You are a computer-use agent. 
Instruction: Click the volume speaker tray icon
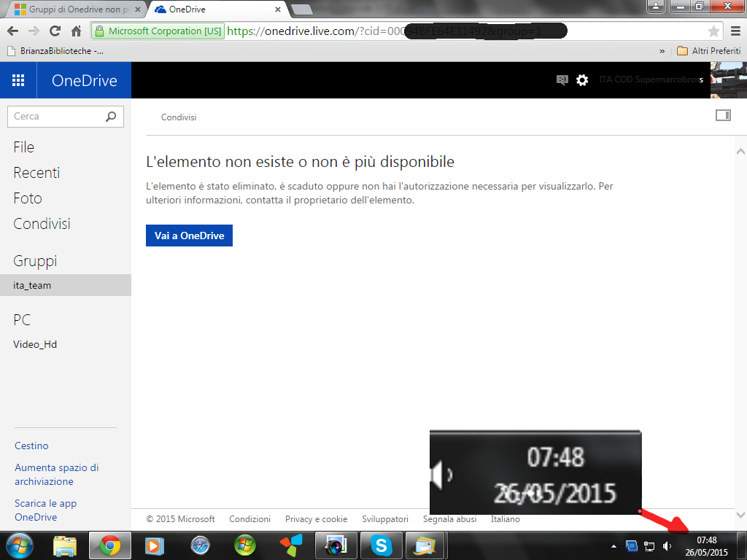[667, 546]
